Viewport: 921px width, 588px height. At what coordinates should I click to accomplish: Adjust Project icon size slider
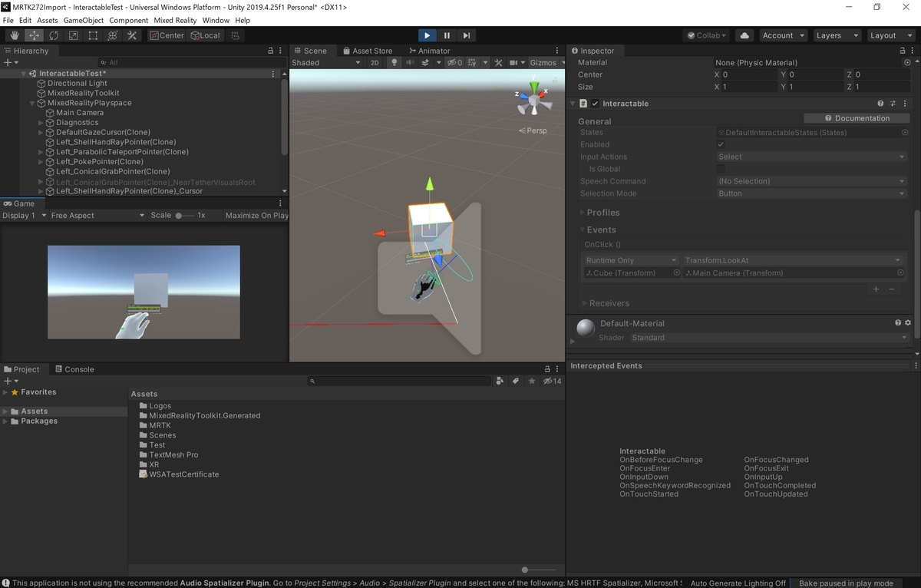tap(538, 570)
